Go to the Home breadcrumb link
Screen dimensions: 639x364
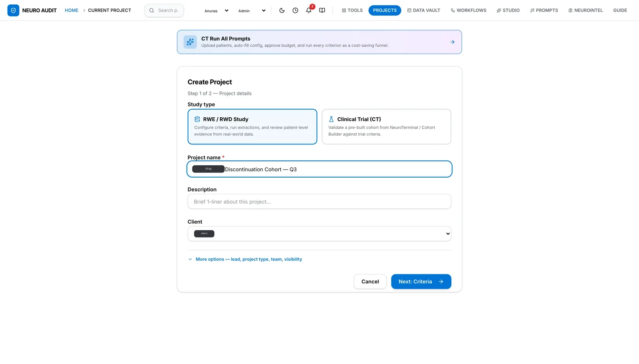[71, 10]
